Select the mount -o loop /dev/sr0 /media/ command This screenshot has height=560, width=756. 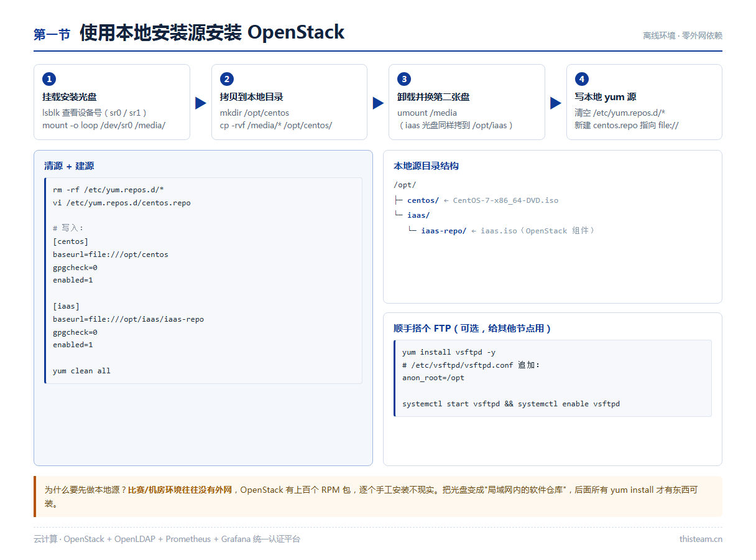point(104,125)
